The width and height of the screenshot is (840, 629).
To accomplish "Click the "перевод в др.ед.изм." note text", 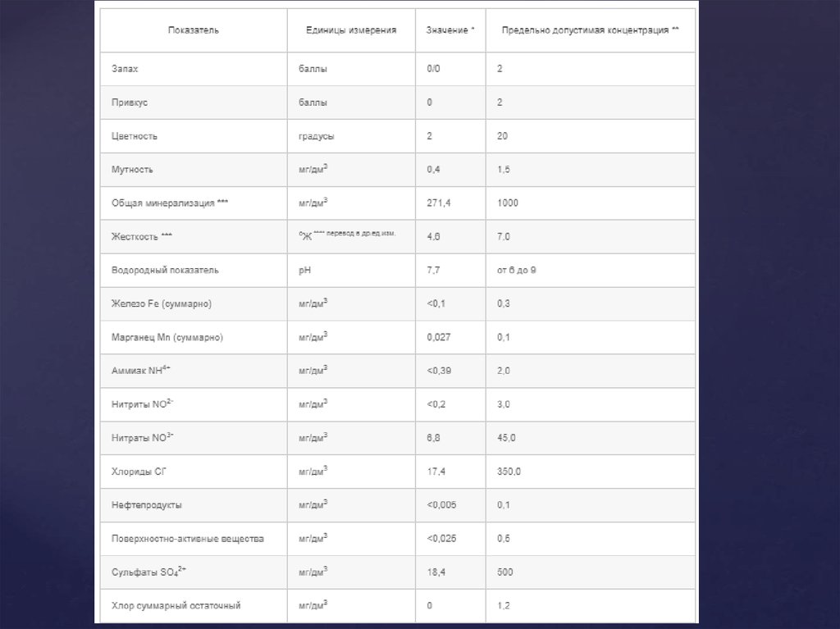I will click(360, 234).
